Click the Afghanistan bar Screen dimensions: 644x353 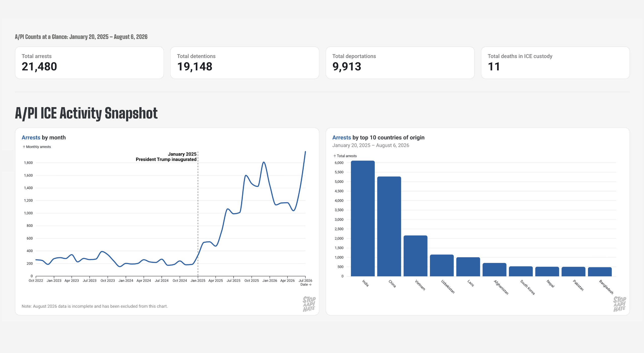pos(495,270)
